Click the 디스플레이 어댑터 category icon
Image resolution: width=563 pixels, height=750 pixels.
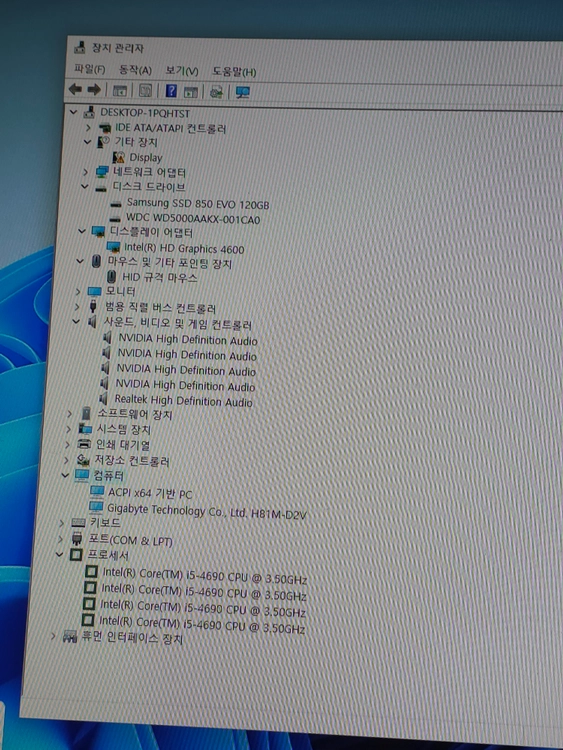tap(98, 232)
